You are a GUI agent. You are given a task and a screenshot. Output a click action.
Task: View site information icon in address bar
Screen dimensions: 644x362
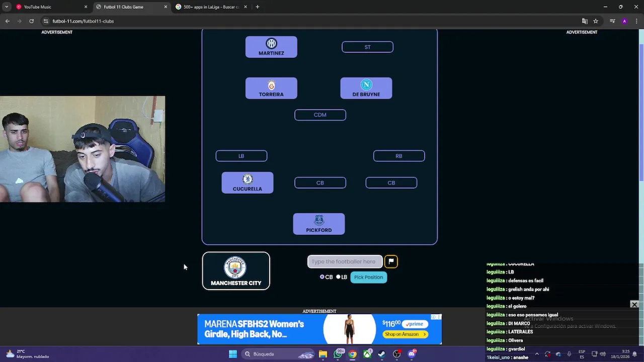(46, 21)
